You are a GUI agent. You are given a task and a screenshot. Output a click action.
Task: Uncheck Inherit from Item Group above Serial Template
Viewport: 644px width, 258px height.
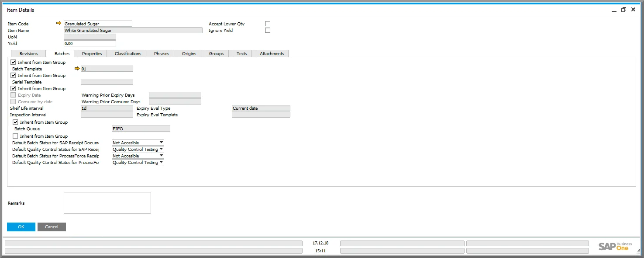click(x=14, y=75)
